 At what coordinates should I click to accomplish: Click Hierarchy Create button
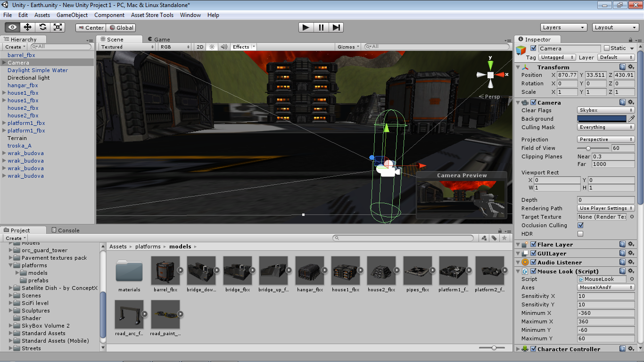[x=15, y=47]
